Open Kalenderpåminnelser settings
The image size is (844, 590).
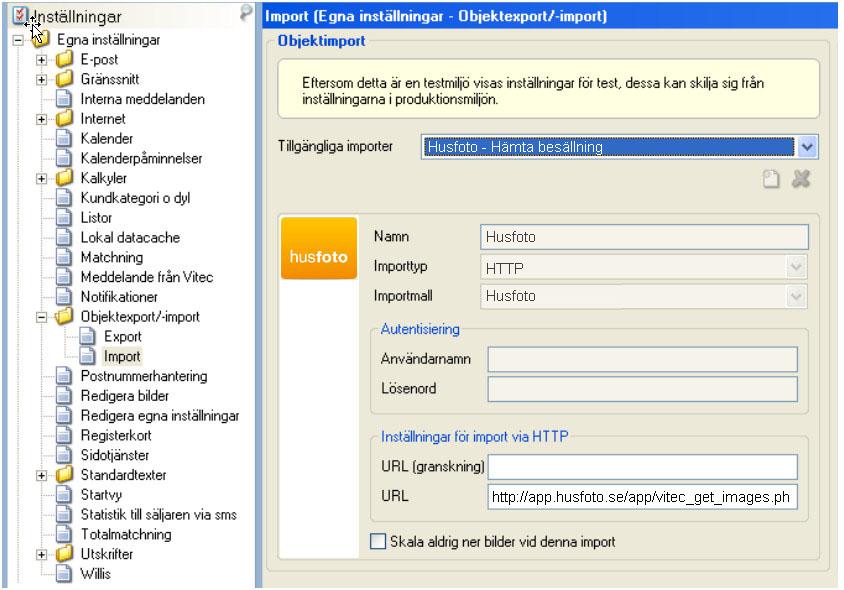coord(142,158)
